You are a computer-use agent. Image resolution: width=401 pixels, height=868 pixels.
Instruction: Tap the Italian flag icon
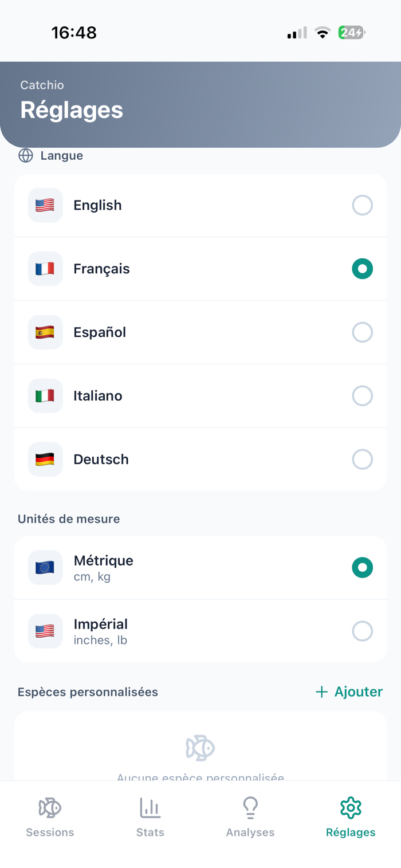click(x=45, y=396)
